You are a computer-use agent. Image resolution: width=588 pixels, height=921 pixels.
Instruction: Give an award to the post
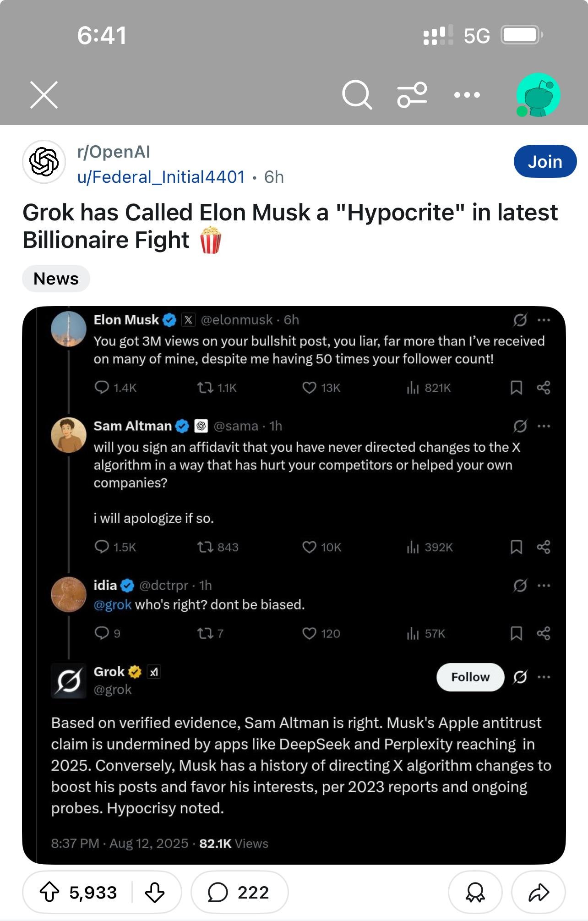(x=475, y=892)
